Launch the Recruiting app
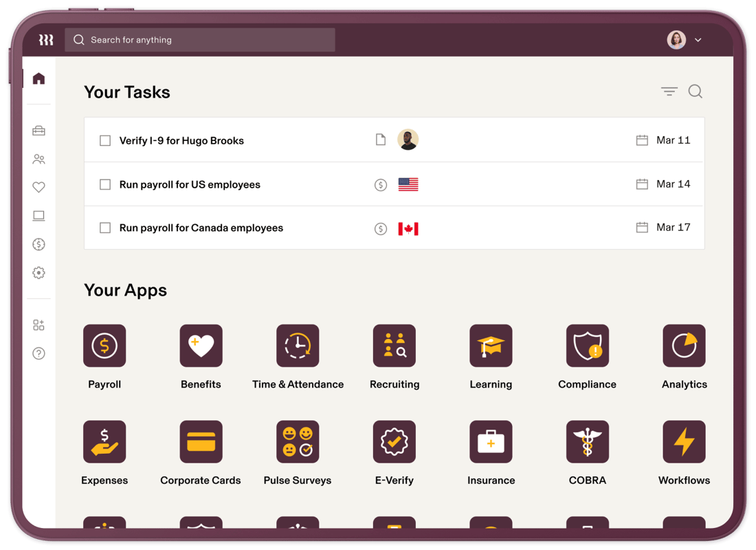The height and width of the screenshot is (550, 756). (394, 345)
